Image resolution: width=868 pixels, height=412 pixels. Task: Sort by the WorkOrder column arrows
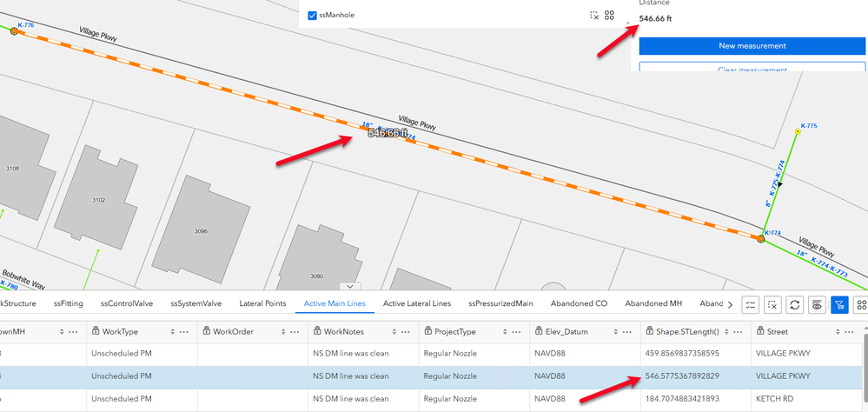[283, 332]
